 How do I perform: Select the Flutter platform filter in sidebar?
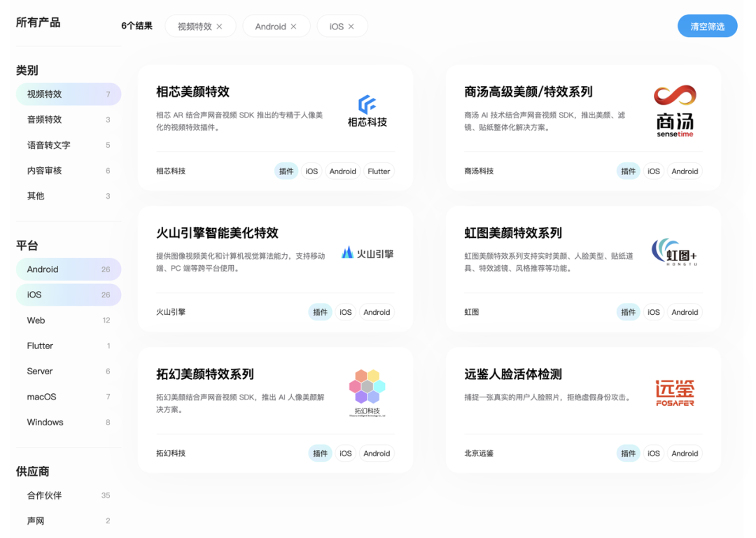click(x=69, y=346)
